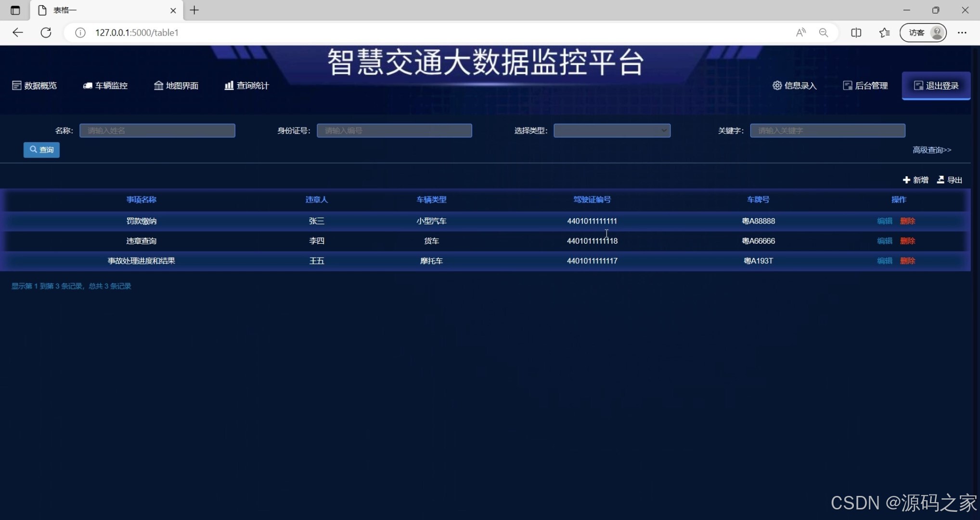Edit the 张三 record row
The width and height of the screenshot is (980, 520).
[x=884, y=221]
